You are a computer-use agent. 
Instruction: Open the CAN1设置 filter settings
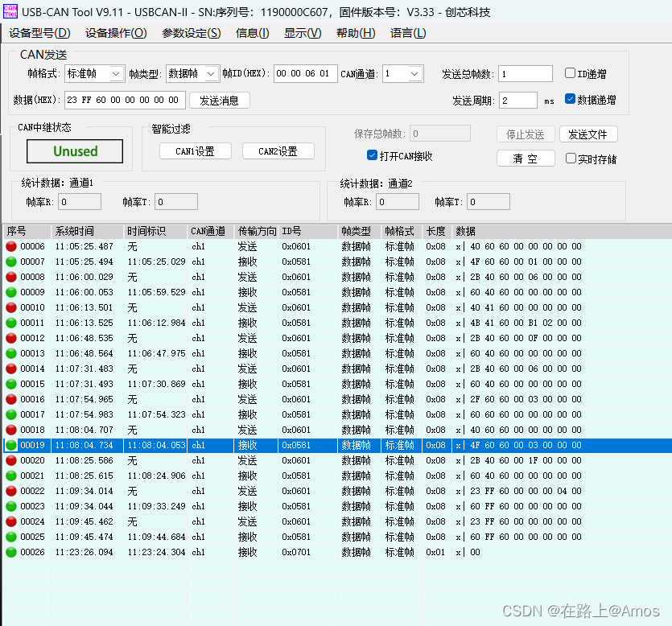[x=195, y=150]
